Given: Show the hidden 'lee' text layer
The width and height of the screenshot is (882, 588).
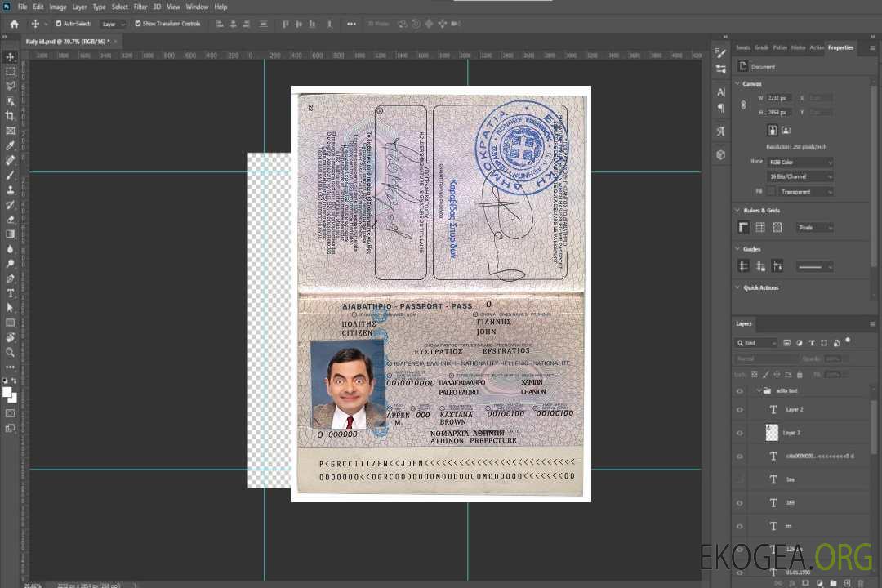Looking at the screenshot, I should point(740,479).
